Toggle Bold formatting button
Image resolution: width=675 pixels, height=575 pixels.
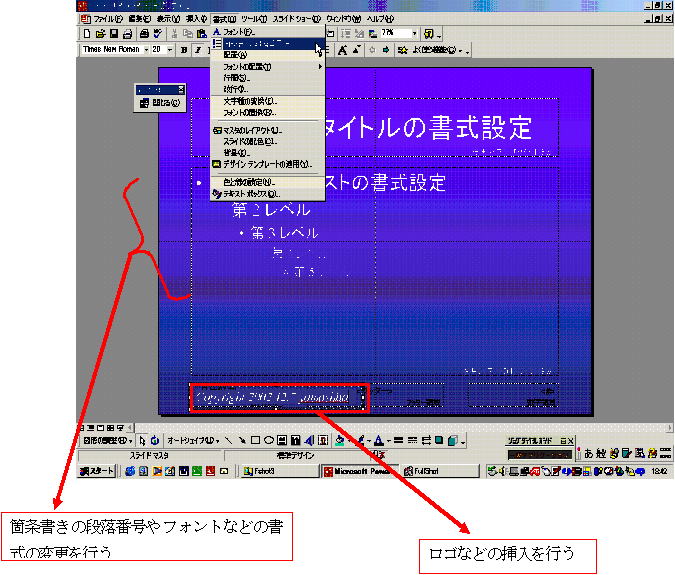(184, 49)
